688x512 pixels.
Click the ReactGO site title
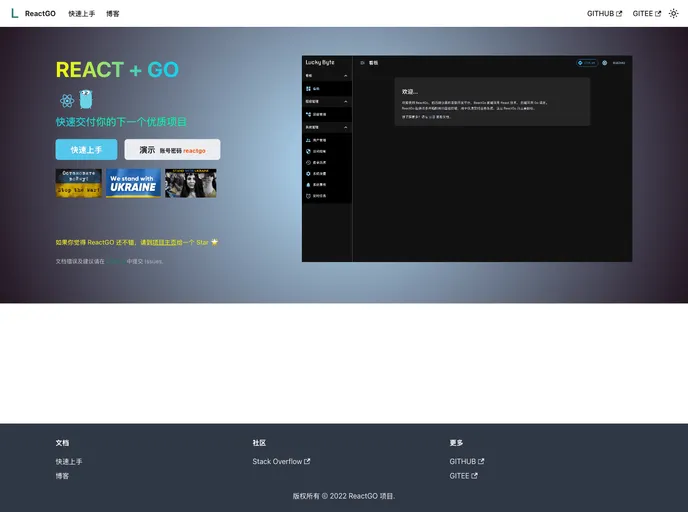pyautogui.click(x=40, y=14)
